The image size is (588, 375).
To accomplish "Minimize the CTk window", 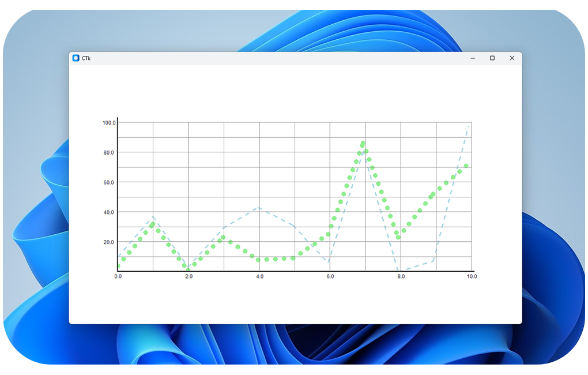I will point(473,58).
